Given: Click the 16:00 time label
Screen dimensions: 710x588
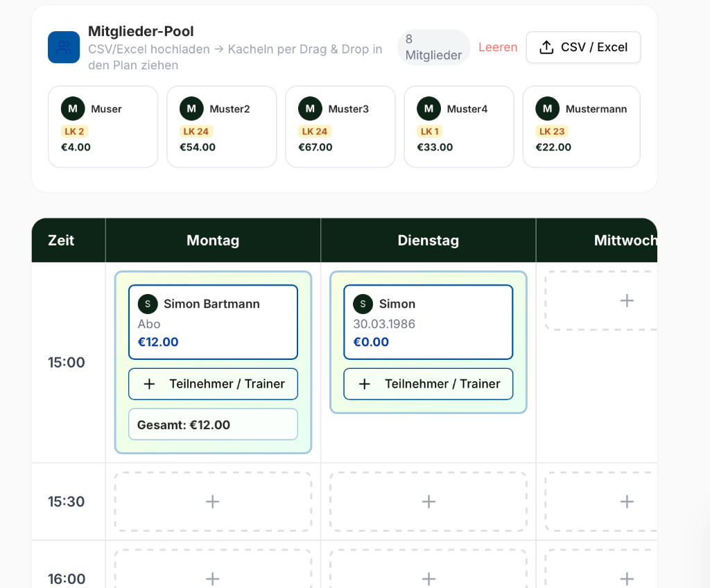Looking at the screenshot, I should (67, 578).
